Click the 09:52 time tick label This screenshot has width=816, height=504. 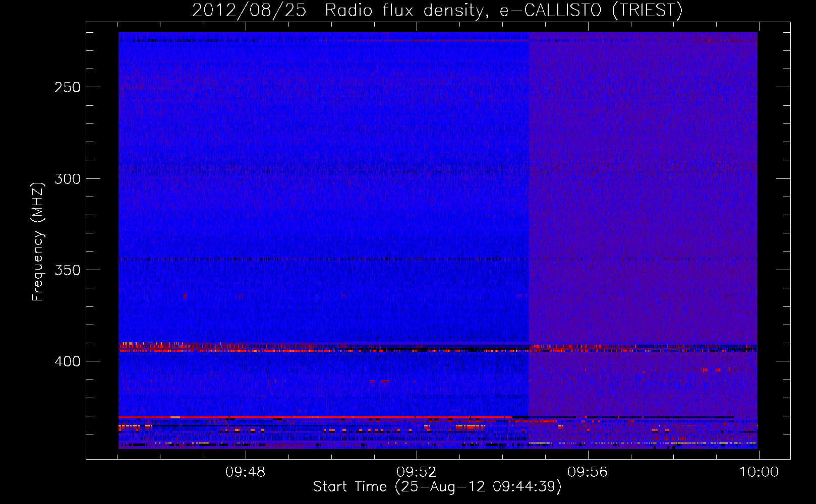416,472
